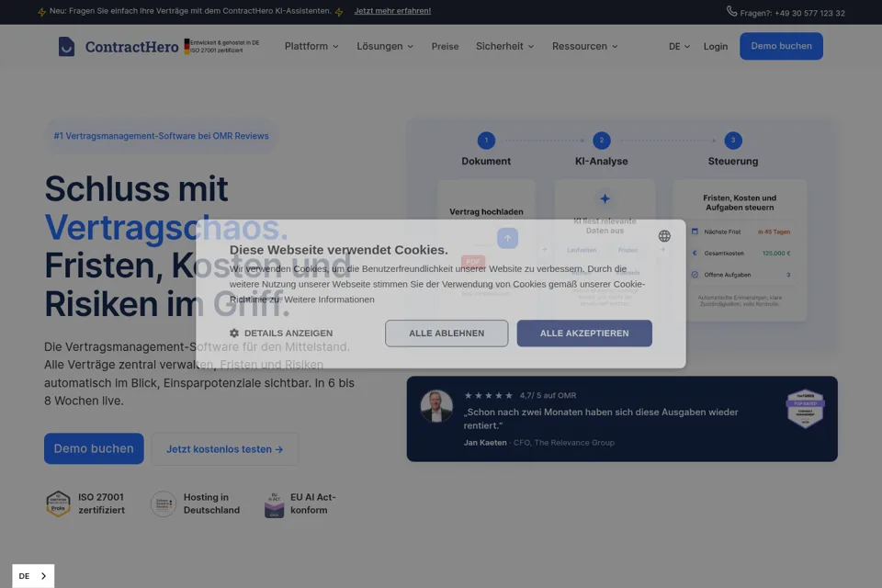
Task: Click the KI sparkle star icon
Action: click(x=605, y=198)
